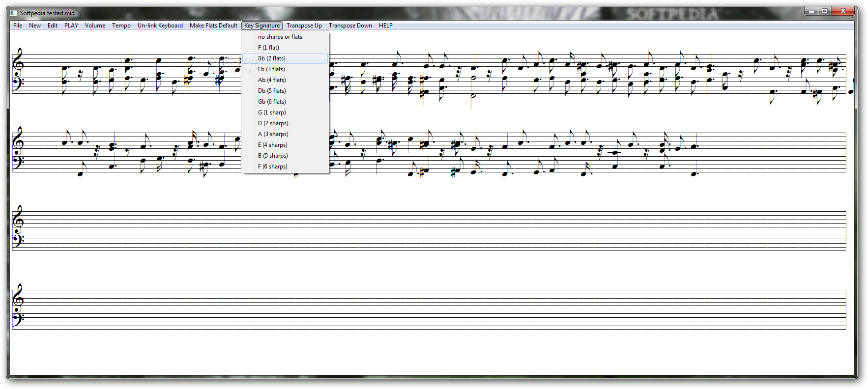Select Ab (4 flats) key signature
The image size is (868, 389).
285,80
